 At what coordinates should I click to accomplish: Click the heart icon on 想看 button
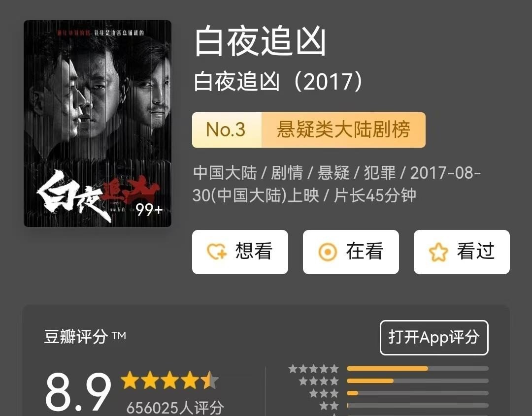point(216,252)
